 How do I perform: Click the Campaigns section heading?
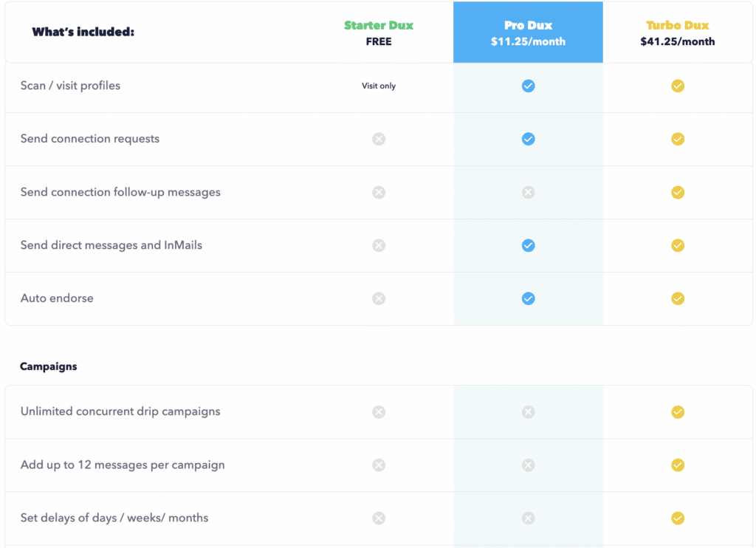48,366
